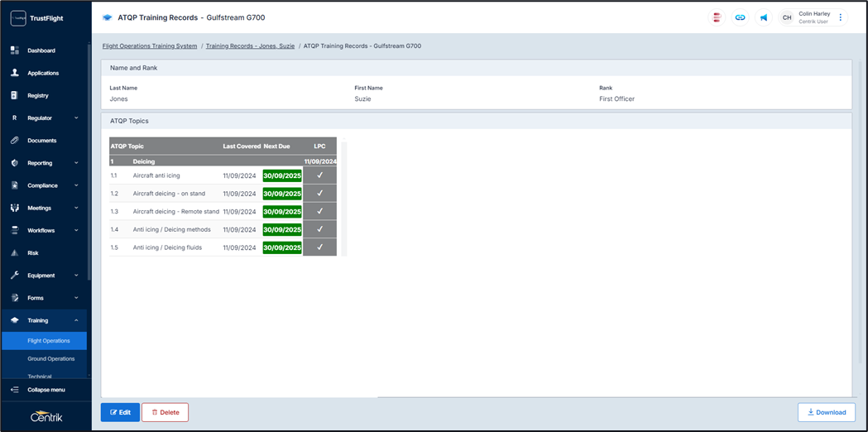Open the quick links chain icon

click(x=740, y=17)
